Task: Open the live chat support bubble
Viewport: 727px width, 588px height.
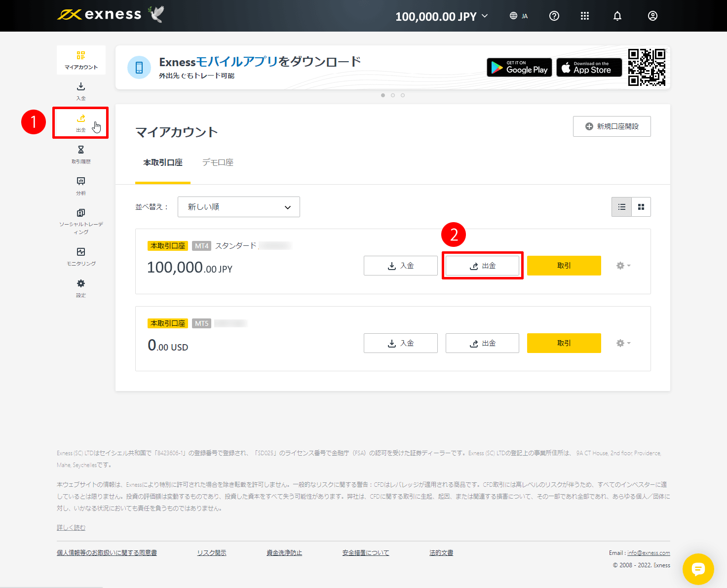Action: click(698, 569)
